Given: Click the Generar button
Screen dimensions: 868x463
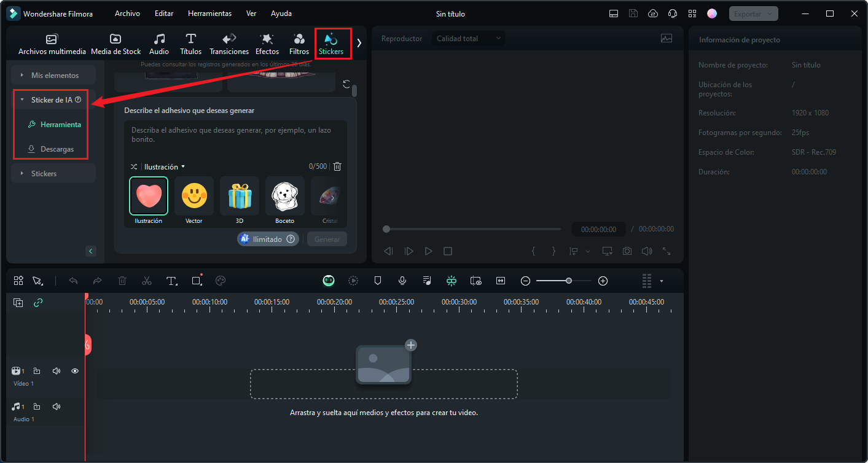Looking at the screenshot, I should click(326, 239).
